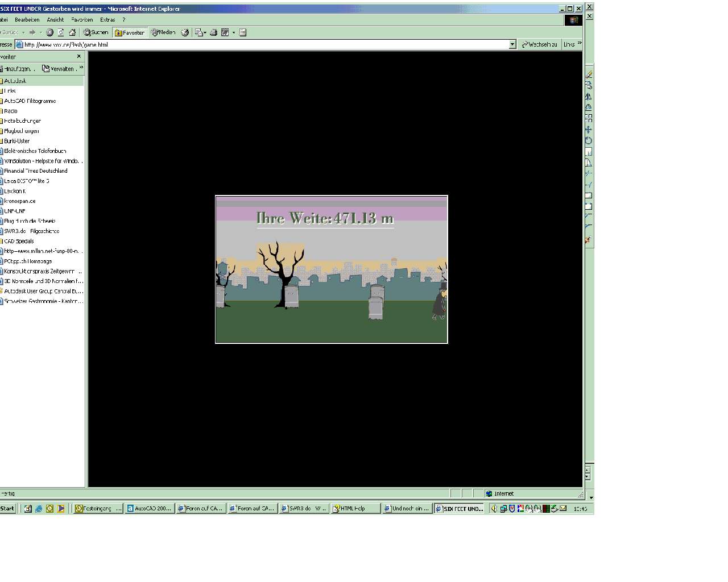Toggle the Favoriten sidebar button
Viewport: 728px width, 582px height.
[x=130, y=32]
